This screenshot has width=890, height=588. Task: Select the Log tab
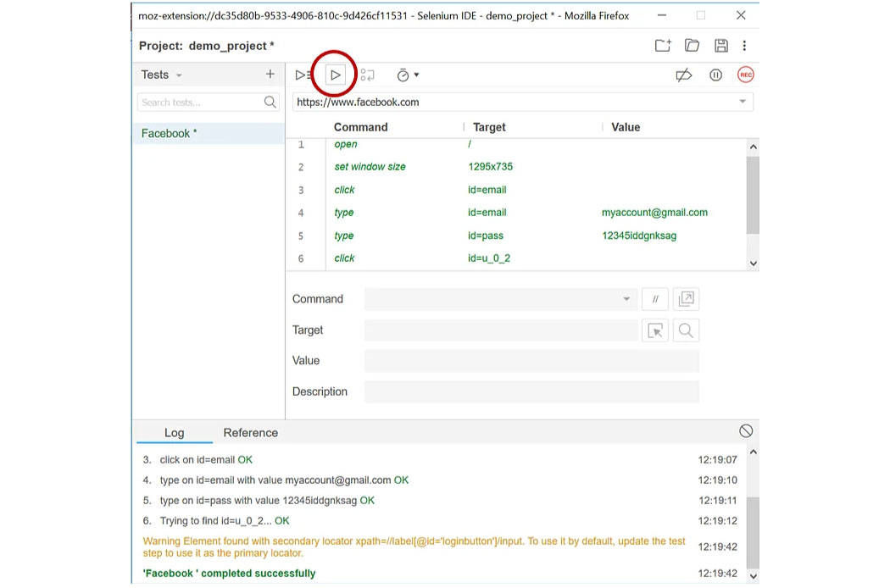(x=174, y=433)
